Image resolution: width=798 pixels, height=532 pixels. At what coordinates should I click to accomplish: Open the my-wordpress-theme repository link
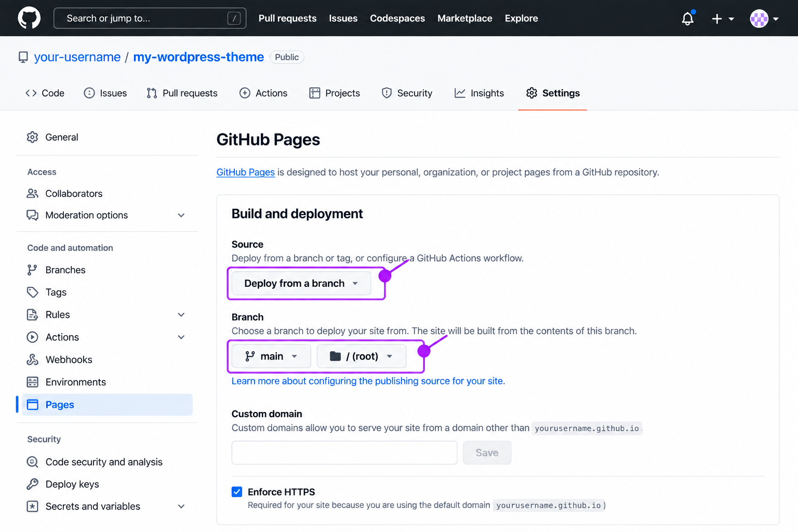(x=198, y=57)
